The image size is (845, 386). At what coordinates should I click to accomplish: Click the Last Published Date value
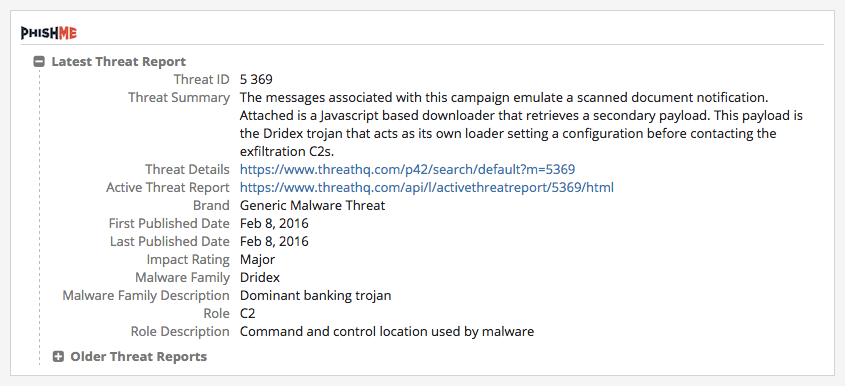pyautogui.click(x=274, y=242)
